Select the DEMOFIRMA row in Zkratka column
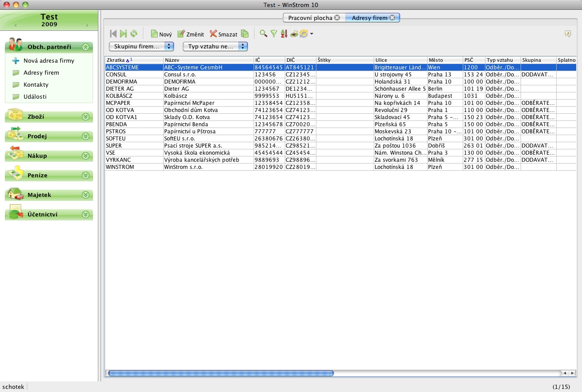Screen dimensions: 582x392 tap(134, 82)
